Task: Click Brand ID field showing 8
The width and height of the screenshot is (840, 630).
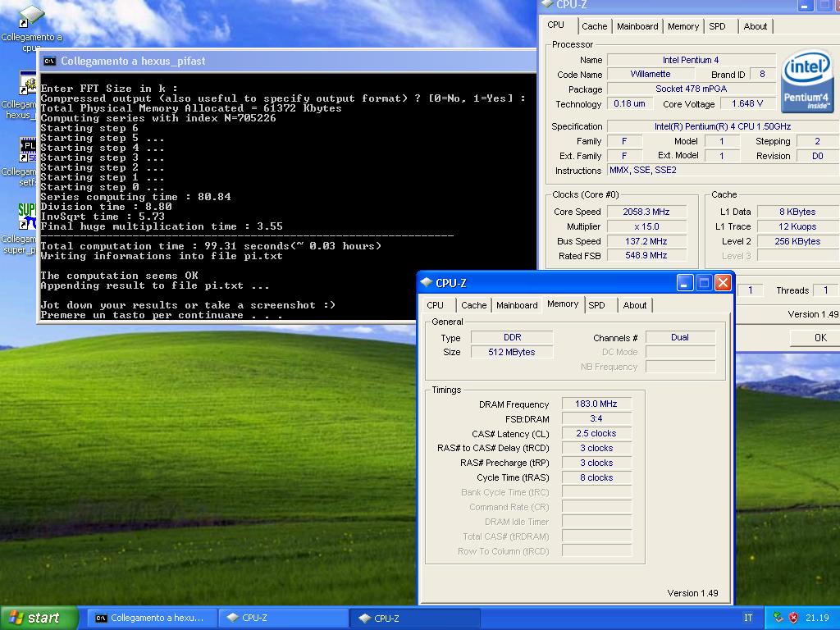Action: pyautogui.click(x=762, y=74)
